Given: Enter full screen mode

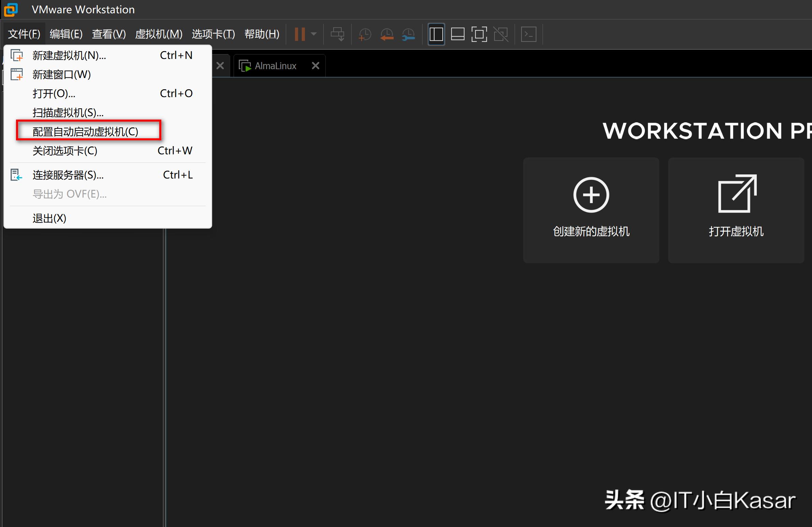Looking at the screenshot, I should (479, 34).
